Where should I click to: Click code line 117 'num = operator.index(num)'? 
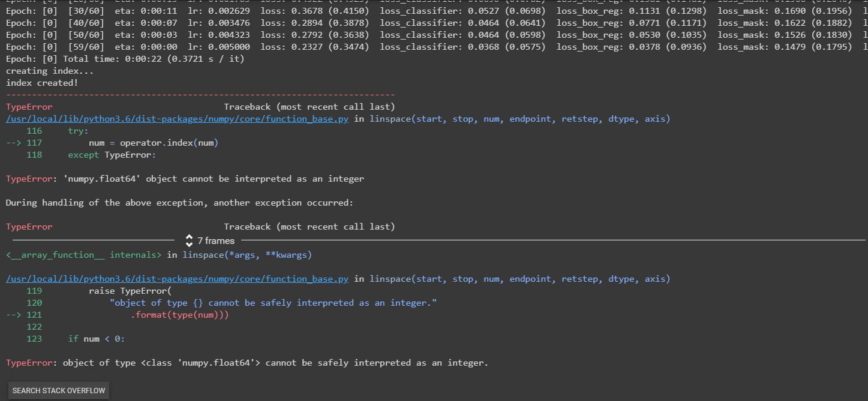coord(154,143)
